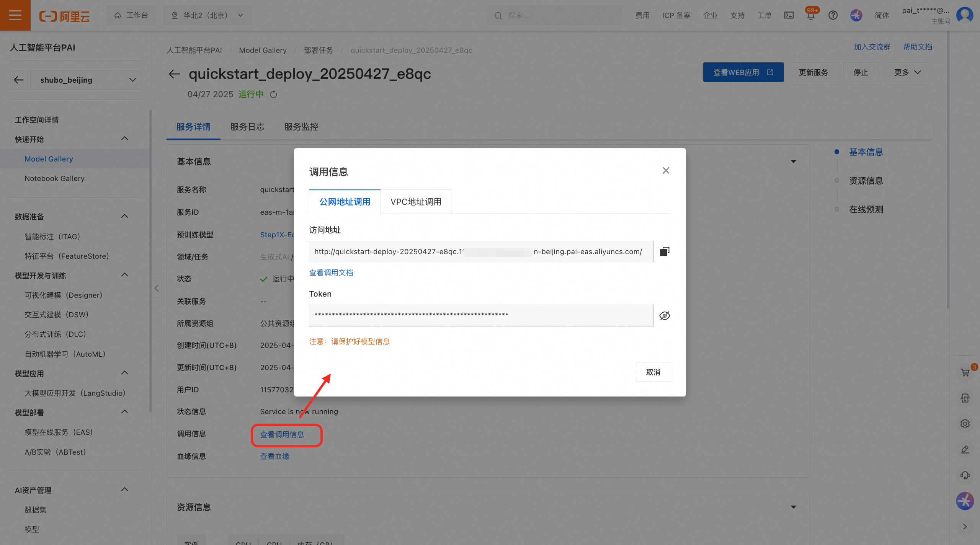
Task: Open 查看调用文档 link
Action: [x=331, y=273]
